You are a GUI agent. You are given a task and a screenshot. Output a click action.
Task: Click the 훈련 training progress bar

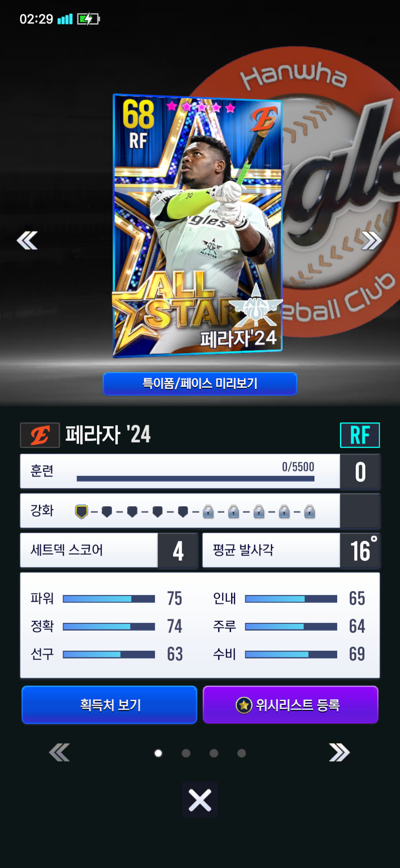pos(195,478)
